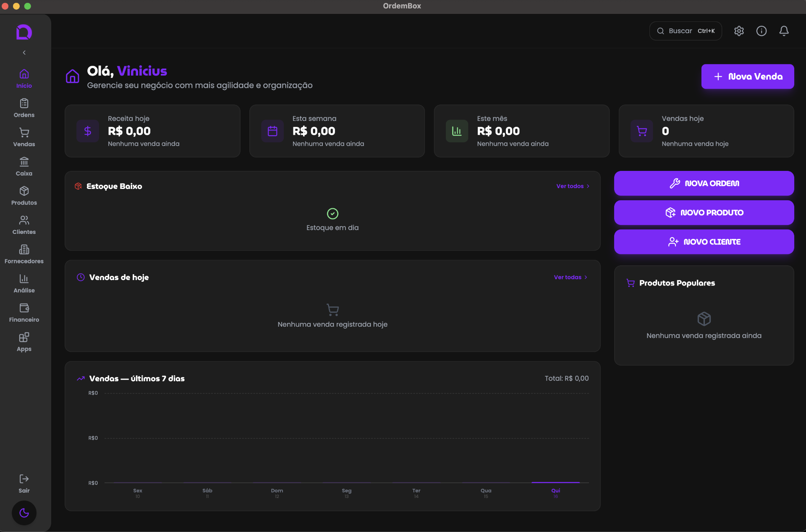
Task: Click 'Nenhuma venda registrada hoje' text
Action: pos(332,324)
